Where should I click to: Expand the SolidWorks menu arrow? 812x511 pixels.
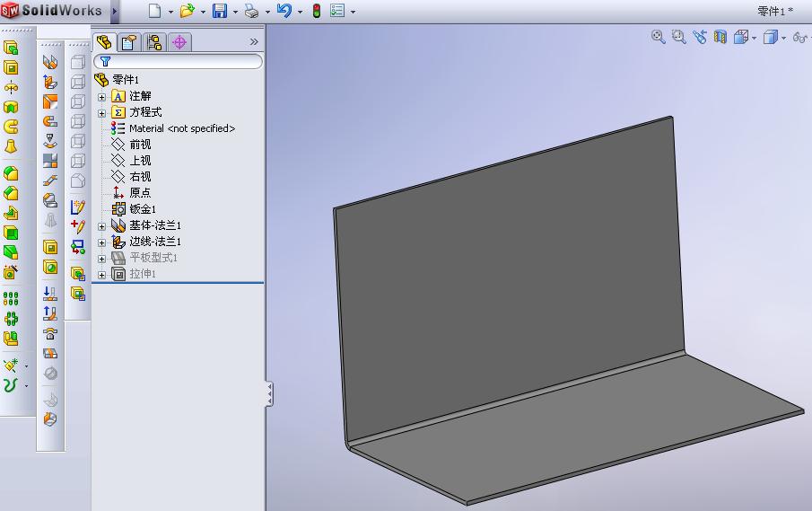click(115, 11)
